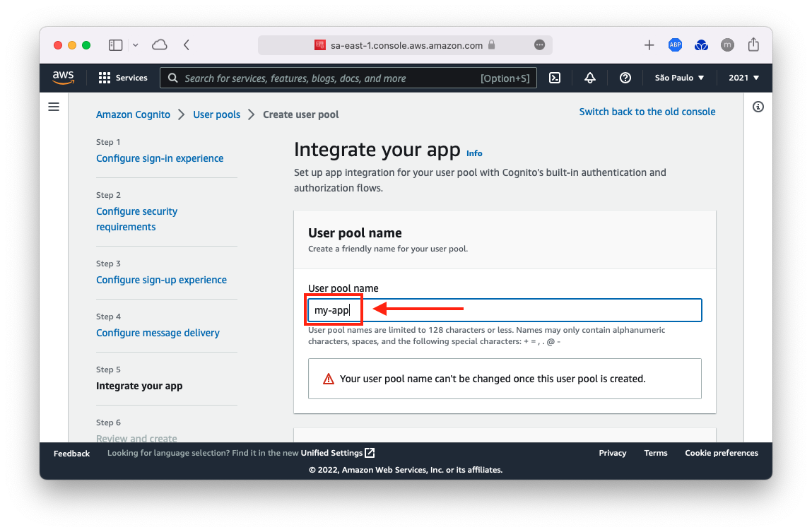812x532 pixels.
Task: Select Integrate your app step
Action: (139, 386)
